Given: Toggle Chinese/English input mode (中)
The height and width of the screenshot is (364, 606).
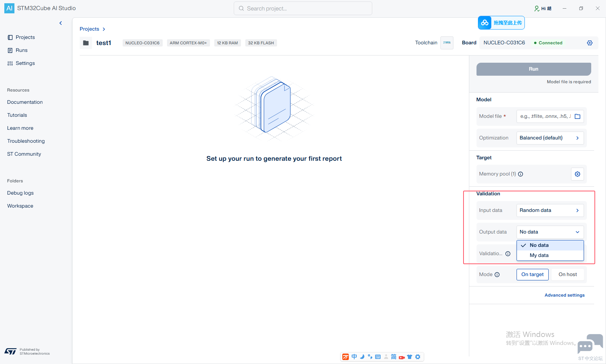Looking at the screenshot, I should (x=354, y=357).
